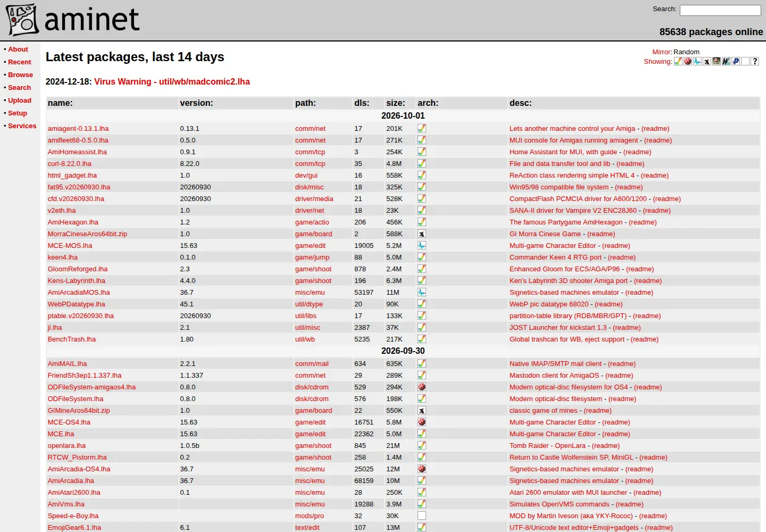Viewport: 766px width, 532px height.
Task: Go to Recent packages in sidebar
Action: coord(20,62)
